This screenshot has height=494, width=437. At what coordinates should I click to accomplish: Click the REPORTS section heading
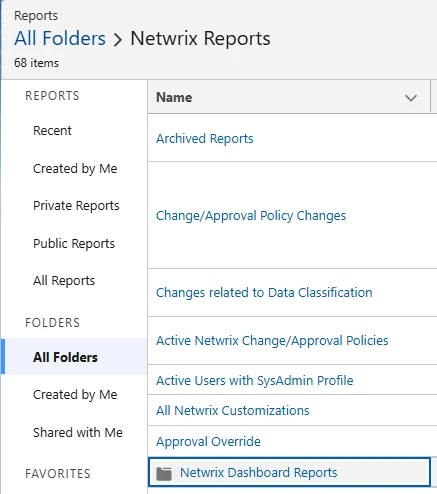point(52,96)
